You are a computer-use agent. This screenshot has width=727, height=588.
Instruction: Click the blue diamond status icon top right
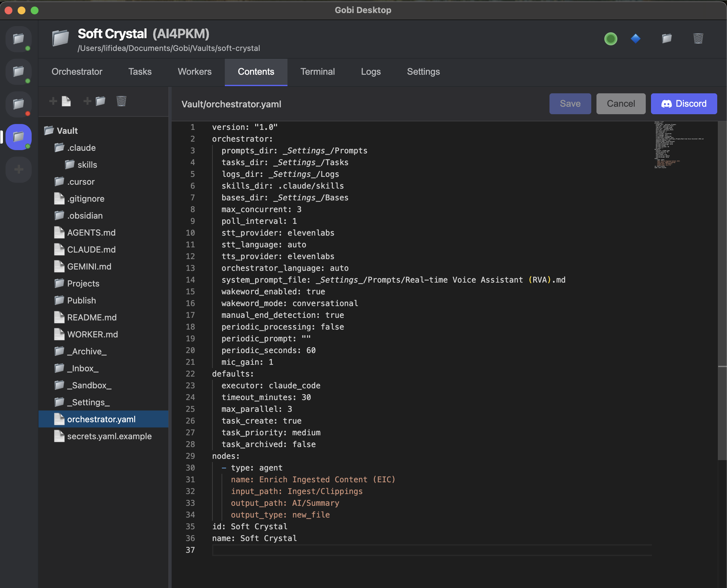pyautogui.click(x=636, y=38)
